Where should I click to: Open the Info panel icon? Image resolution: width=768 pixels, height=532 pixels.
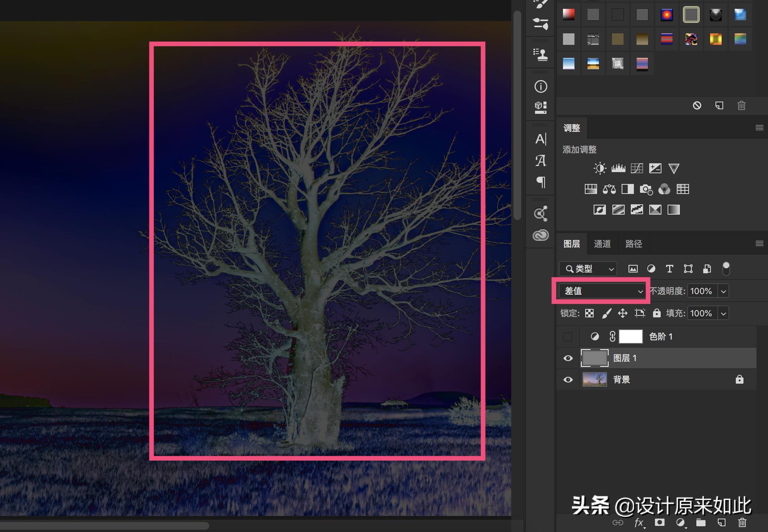point(540,87)
